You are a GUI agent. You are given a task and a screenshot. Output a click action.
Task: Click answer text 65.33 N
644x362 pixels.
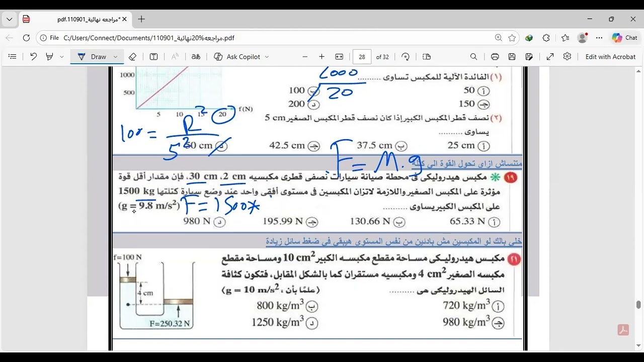467,221
